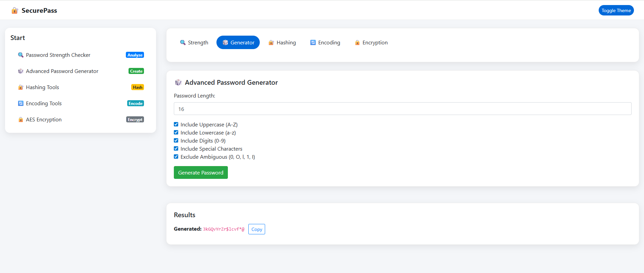Click the generated password text 3kGQvYrZr$lcvf*@
The height and width of the screenshot is (273, 644).
click(224, 229)
